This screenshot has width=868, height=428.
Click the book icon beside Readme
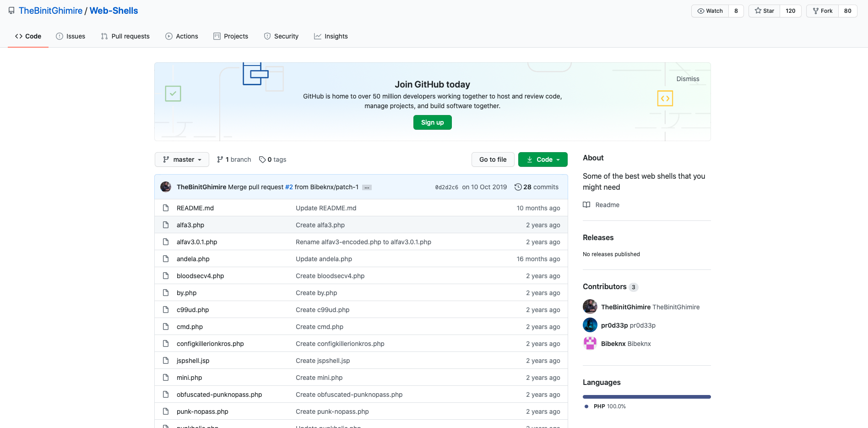(586, 205)
